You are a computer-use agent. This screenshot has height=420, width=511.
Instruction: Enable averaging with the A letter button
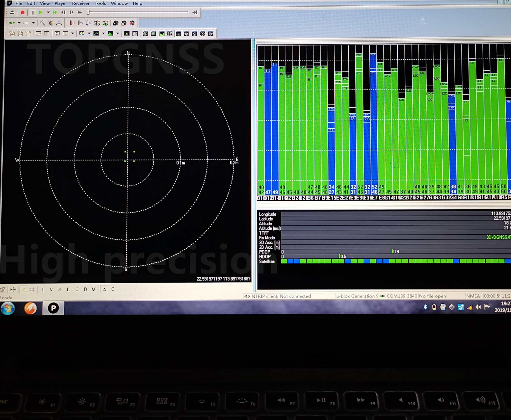click(x=105, y=289)
